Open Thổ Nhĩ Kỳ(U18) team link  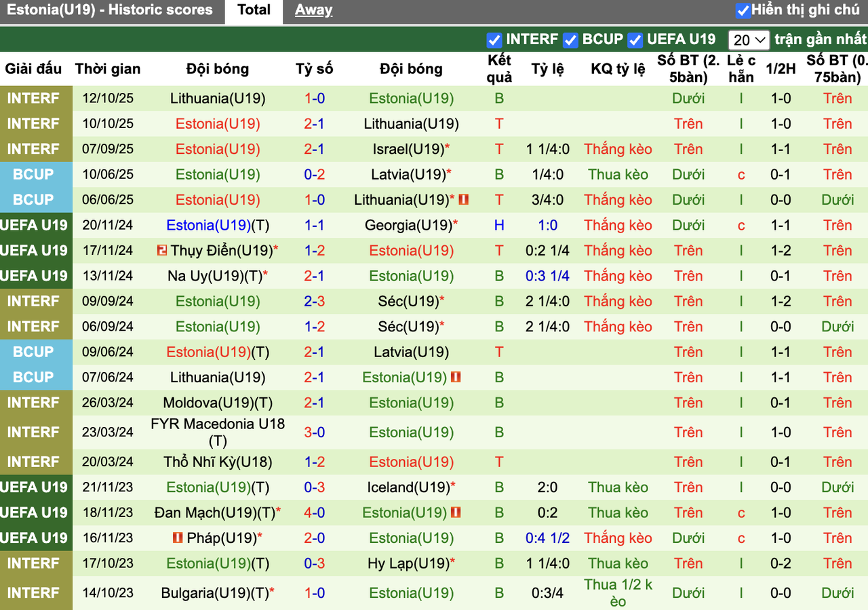[218, 462]
